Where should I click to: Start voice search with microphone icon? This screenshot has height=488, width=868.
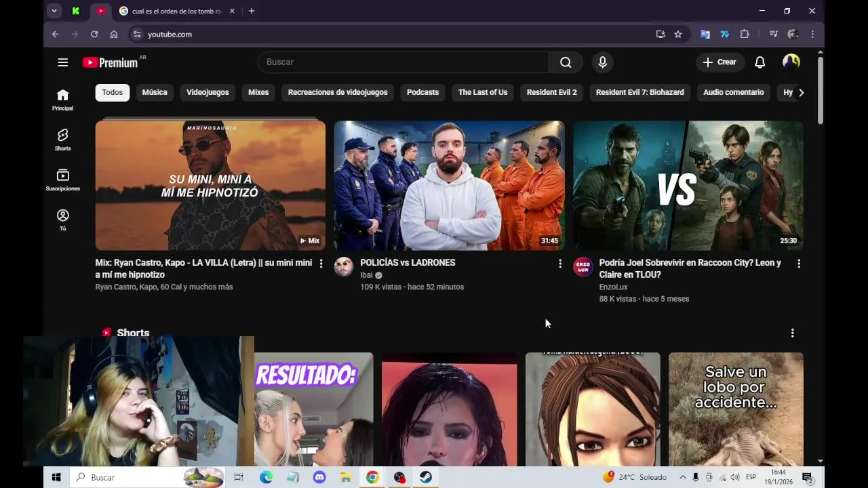coord(602,62)
